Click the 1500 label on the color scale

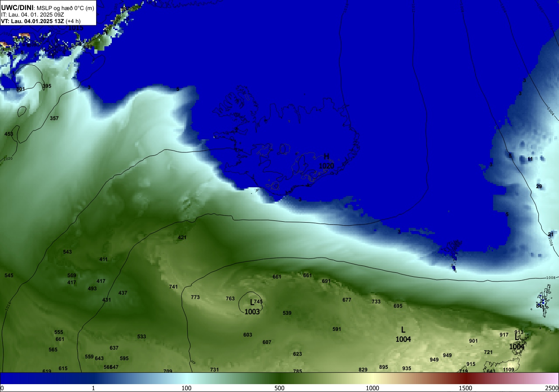click(x=465, y=388)
